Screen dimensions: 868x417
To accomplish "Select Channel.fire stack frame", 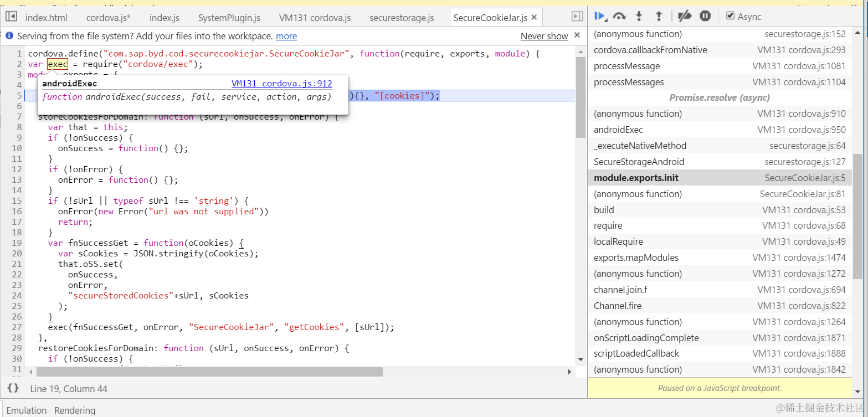I will pos(720,306).
